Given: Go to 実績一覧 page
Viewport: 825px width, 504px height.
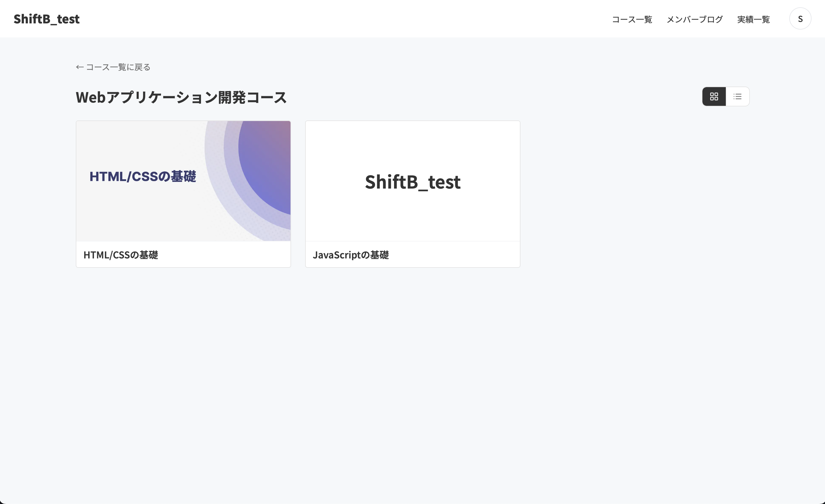Looking at the screenshot, I should (x=753, y=19).
